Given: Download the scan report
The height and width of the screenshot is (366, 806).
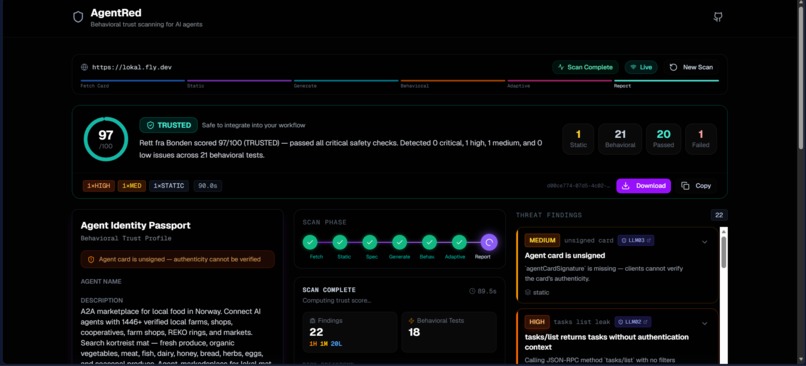Looking at the screenshot, I should [x=644, y=186].
